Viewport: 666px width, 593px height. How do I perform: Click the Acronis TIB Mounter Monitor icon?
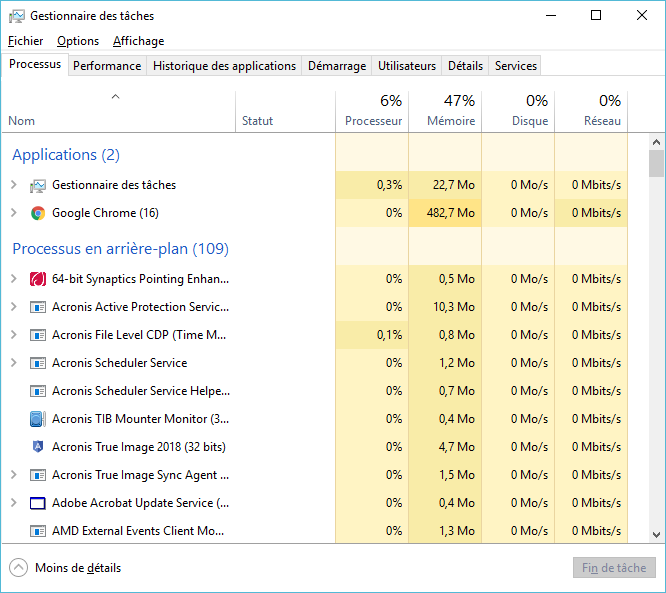coord(38,419)
